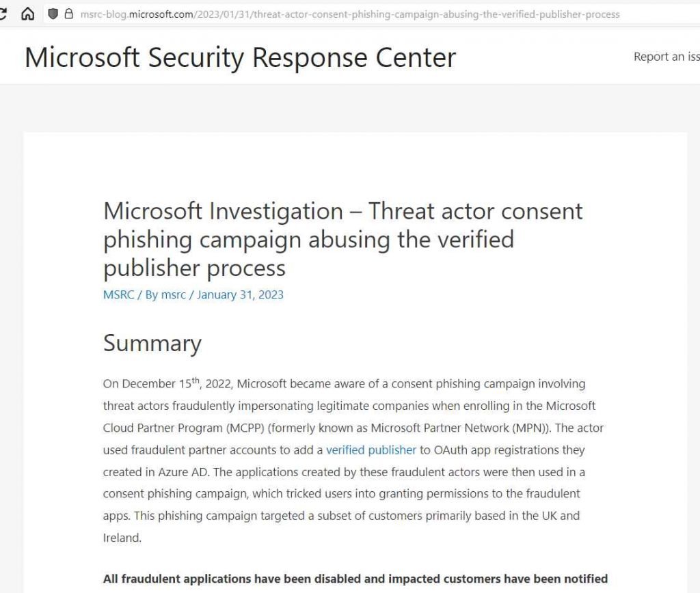Open the Microsoft Security Response Center site title
The width and height of the screenshot is (700, 593).
[240, 57]
